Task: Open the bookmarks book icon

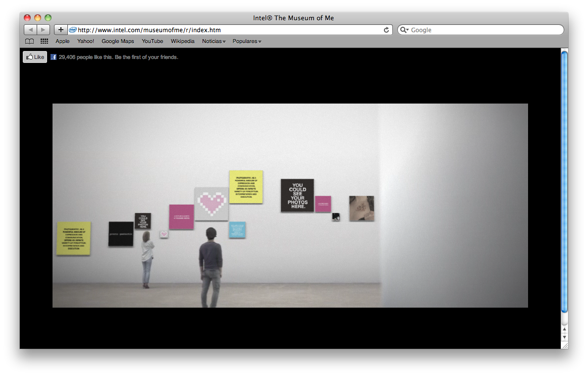Action: tap(30, 42)
